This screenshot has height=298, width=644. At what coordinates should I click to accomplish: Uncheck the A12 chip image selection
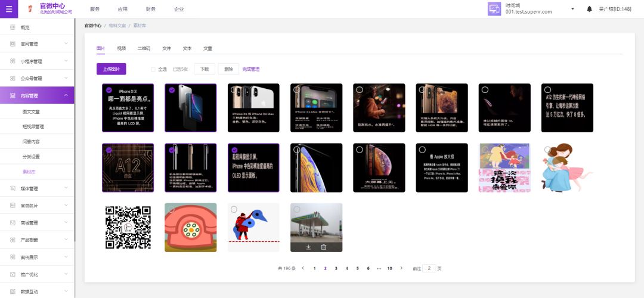[109, 150]
